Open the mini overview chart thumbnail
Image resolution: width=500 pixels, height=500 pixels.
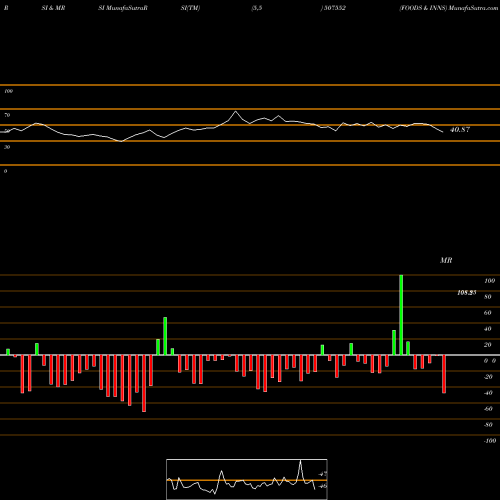(247, 479)
